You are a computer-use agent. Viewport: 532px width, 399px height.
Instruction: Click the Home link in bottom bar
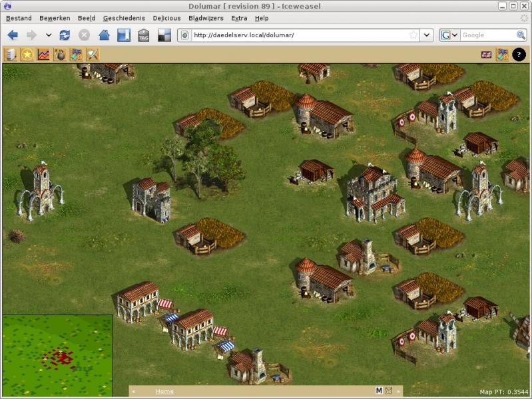pyautogui.click(x=164, y=391)
